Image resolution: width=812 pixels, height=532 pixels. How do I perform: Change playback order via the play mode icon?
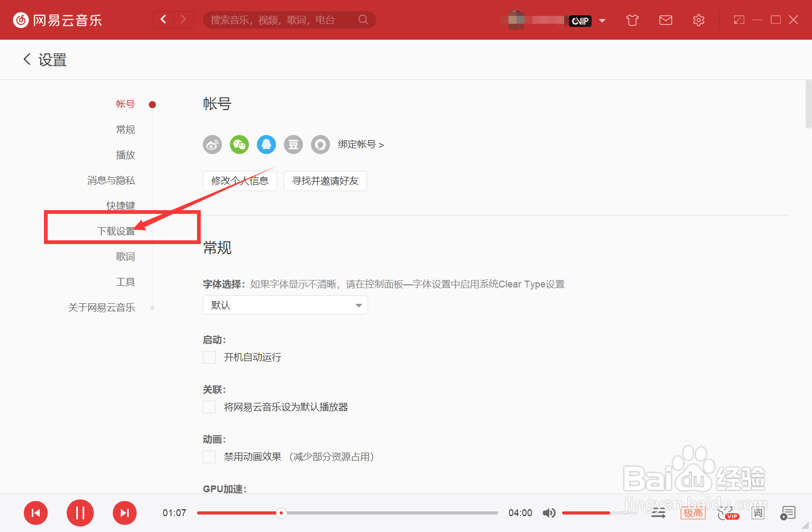tap(658, 513)
